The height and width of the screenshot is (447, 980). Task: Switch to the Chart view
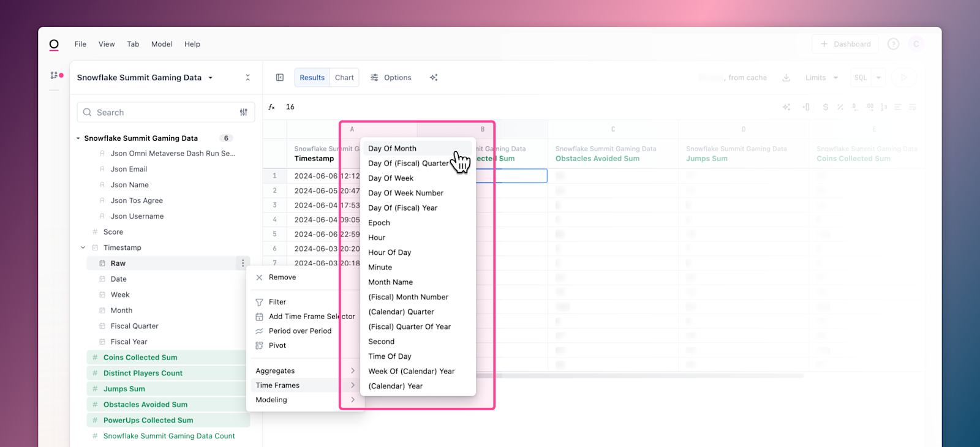(x=344, y=78)
